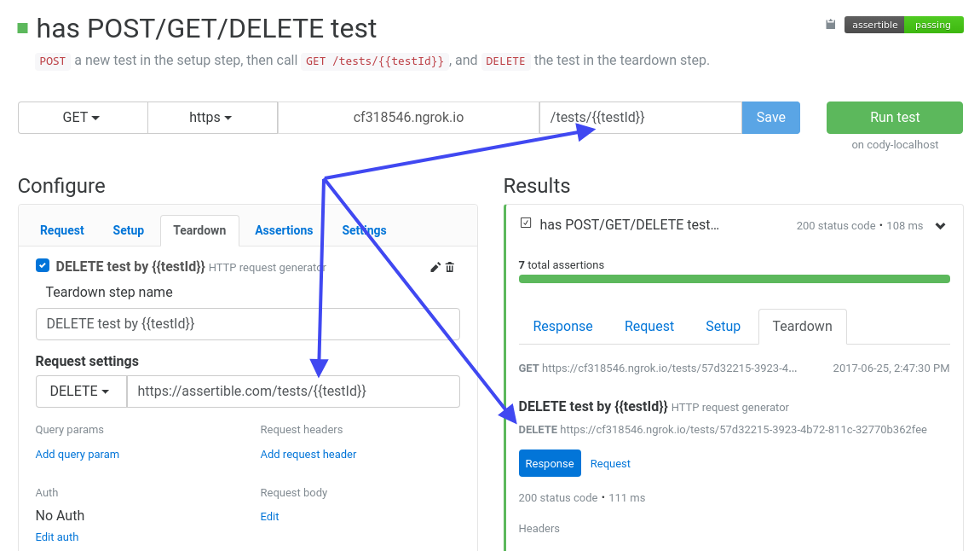Click the clipboard icon beside assertible badge
980x551 pixels.
pos(831,25)
